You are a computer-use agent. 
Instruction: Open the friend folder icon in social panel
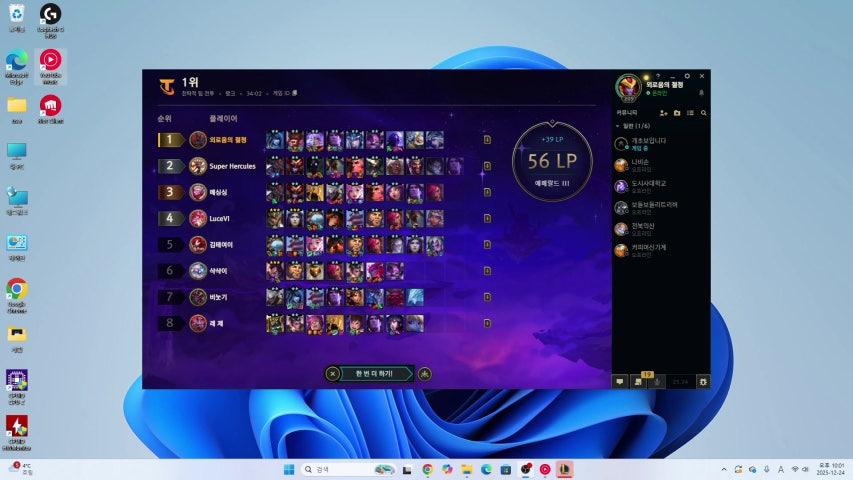coord(677,113)
